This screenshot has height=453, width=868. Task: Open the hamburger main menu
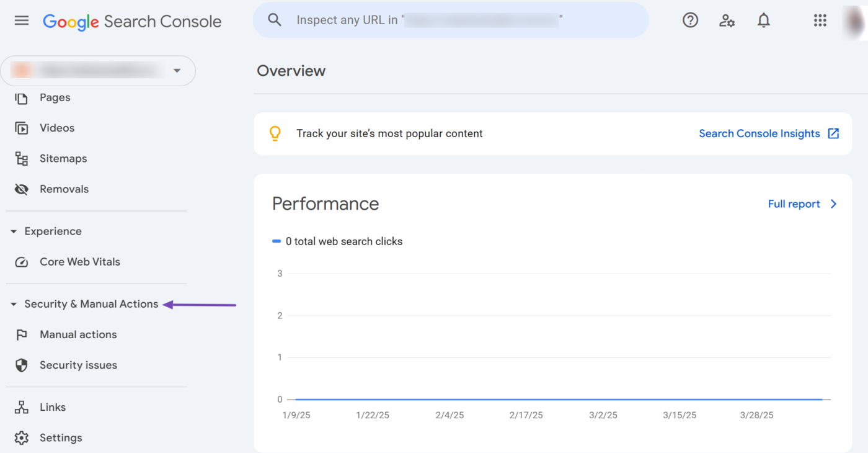click(22, 20)
